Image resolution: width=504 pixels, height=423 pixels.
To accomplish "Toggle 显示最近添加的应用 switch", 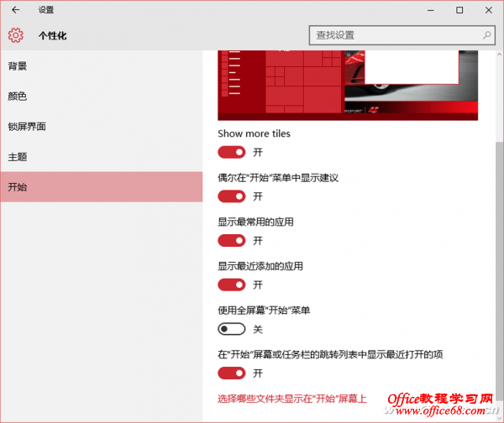I will (x=232, y=285).
